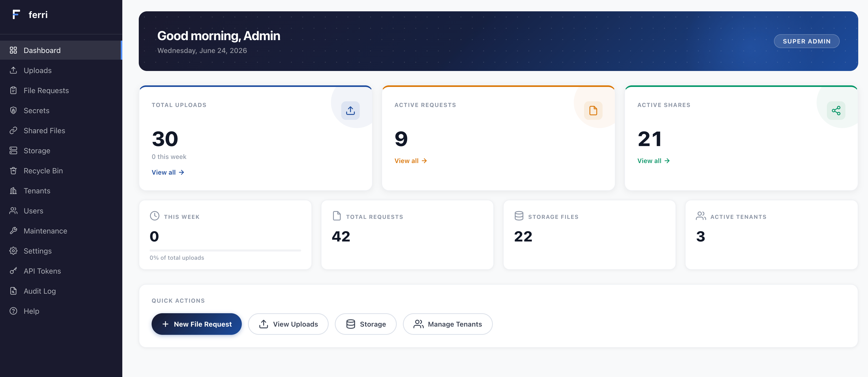Navigate to Maintenance
Viewport: 868px width, 377px height.
[61, 231]
